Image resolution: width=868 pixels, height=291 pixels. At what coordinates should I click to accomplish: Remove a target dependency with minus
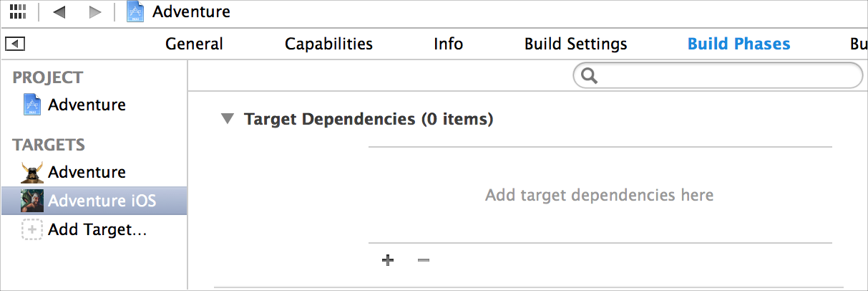pos(424,260)
